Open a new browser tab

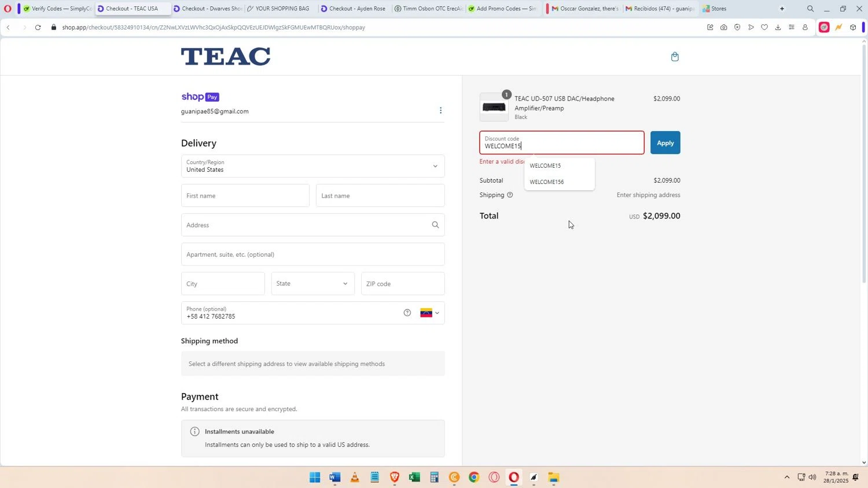click(782, 9)
